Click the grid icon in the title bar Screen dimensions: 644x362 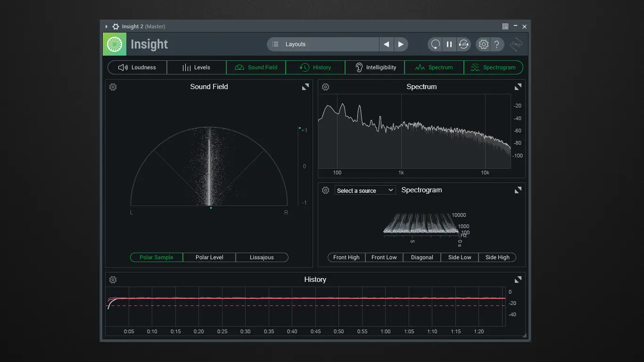pos(505,26)
